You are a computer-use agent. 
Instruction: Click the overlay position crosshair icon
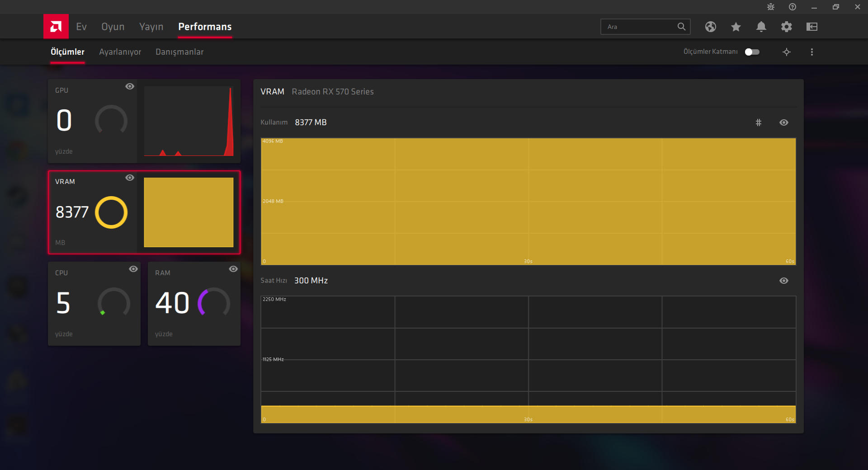[x=787, y=52]
